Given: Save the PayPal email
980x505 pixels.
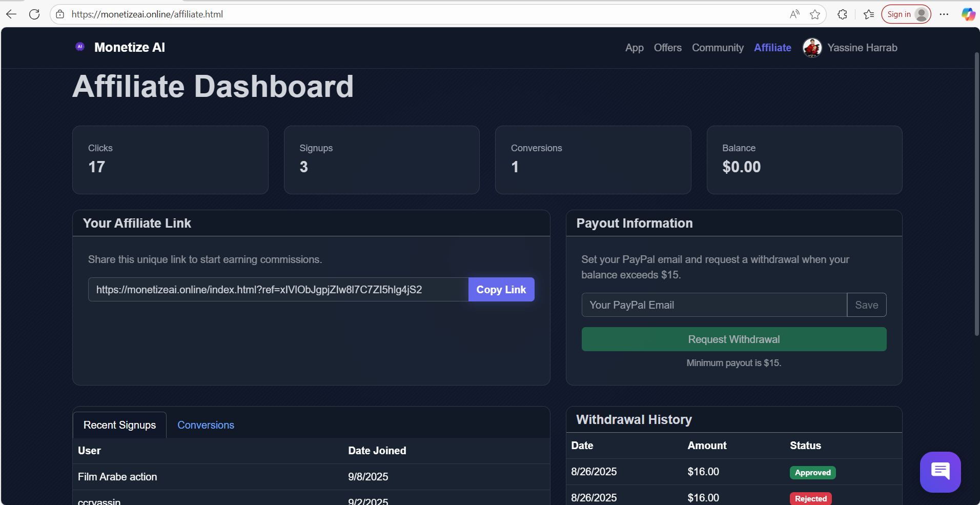Looking at the screenshot, I should point(867,305).
